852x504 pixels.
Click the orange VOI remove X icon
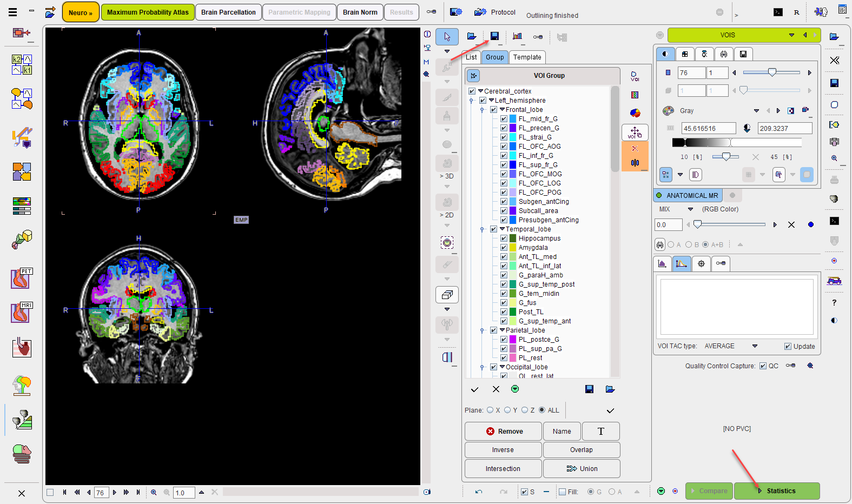click(635, 149)
